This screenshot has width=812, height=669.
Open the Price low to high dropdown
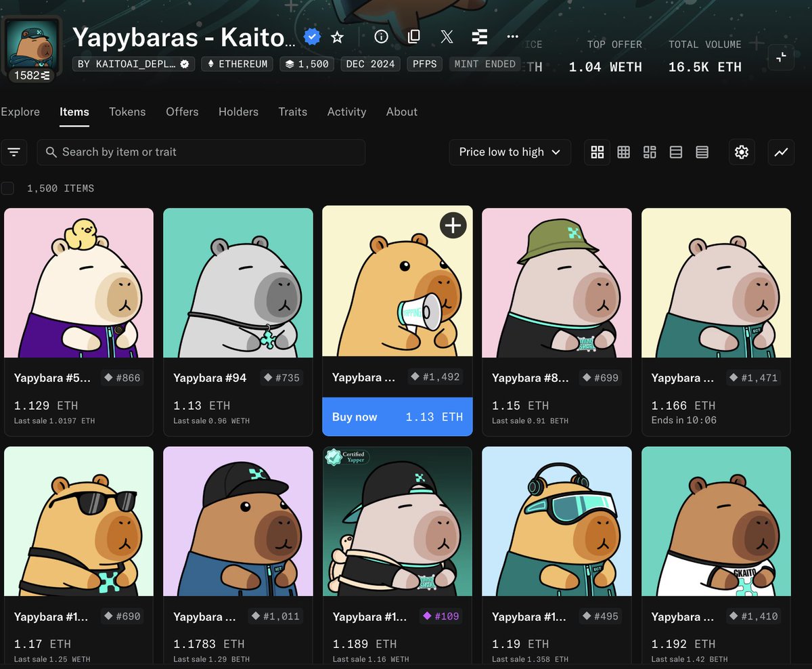click(x=510, y=152)
